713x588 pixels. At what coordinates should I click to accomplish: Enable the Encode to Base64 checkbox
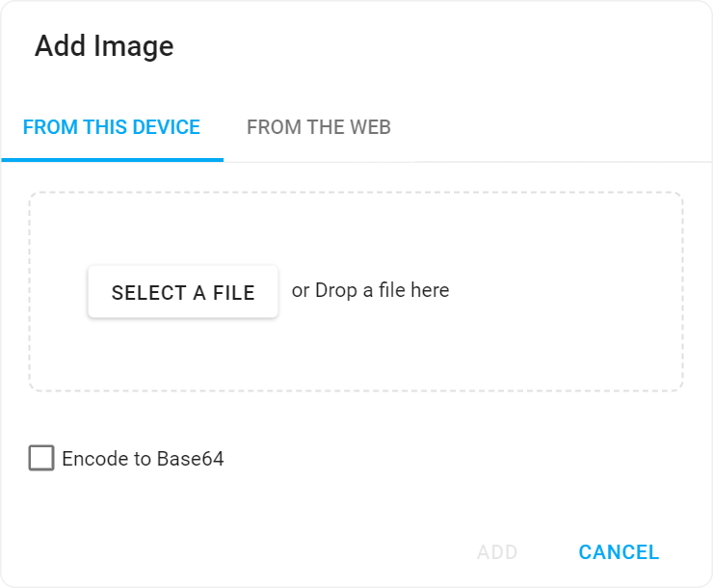coord(41,458)
